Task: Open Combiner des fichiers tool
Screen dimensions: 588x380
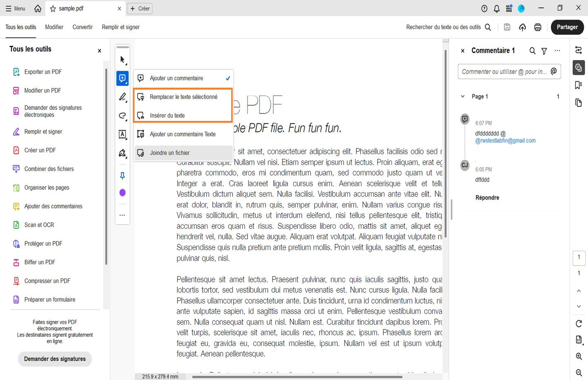Action: (49, 169)
